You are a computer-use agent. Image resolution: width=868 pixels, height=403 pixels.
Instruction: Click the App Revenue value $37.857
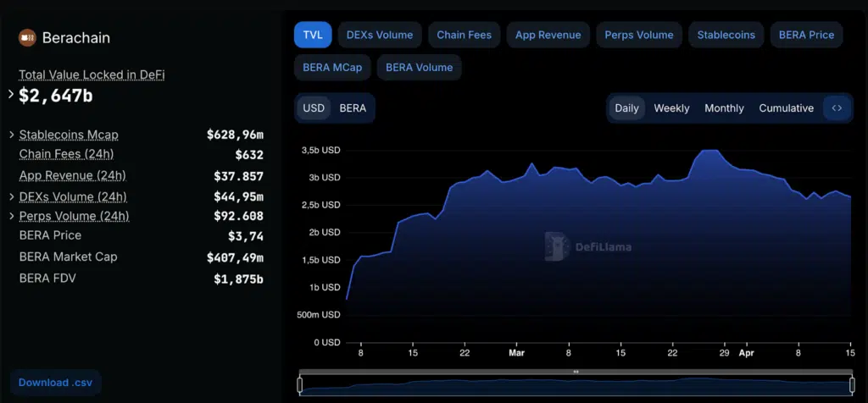coord(238,176)
